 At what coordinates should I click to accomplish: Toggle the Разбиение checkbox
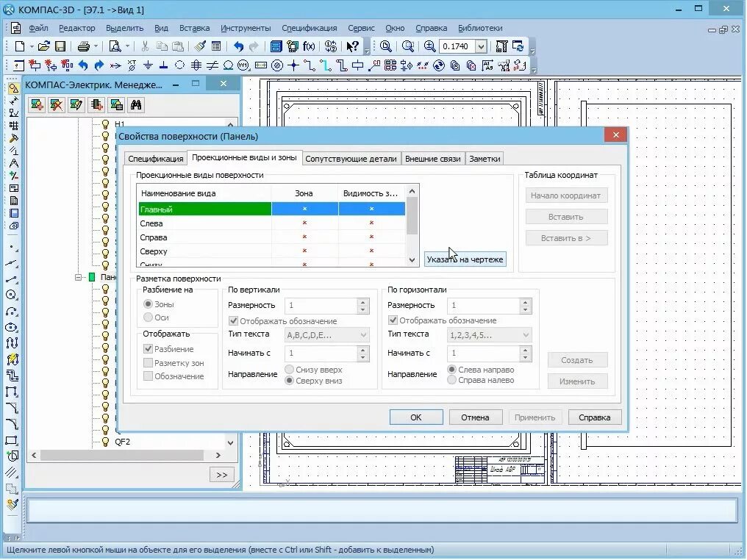pyautogui.click(x=149, y=349)
